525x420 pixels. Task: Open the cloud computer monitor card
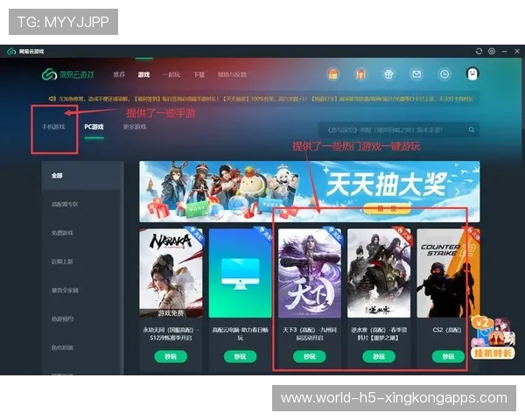point(241,273)
